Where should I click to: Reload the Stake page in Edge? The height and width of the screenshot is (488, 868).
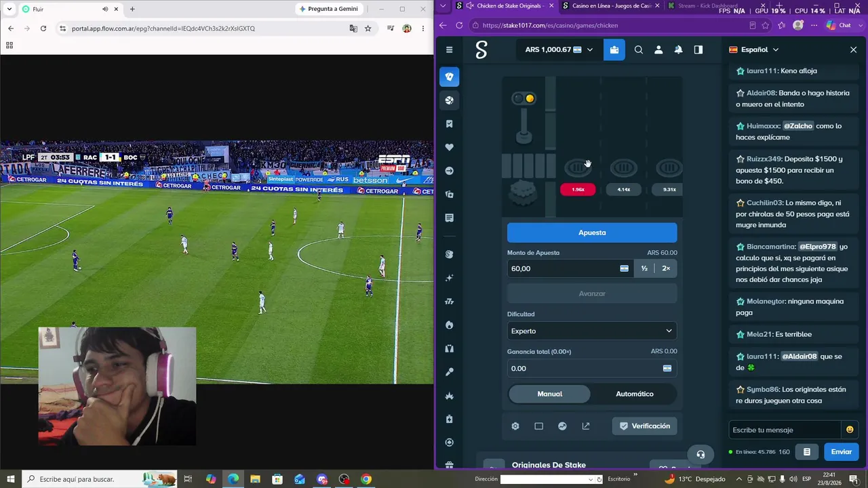pos(459,25)
